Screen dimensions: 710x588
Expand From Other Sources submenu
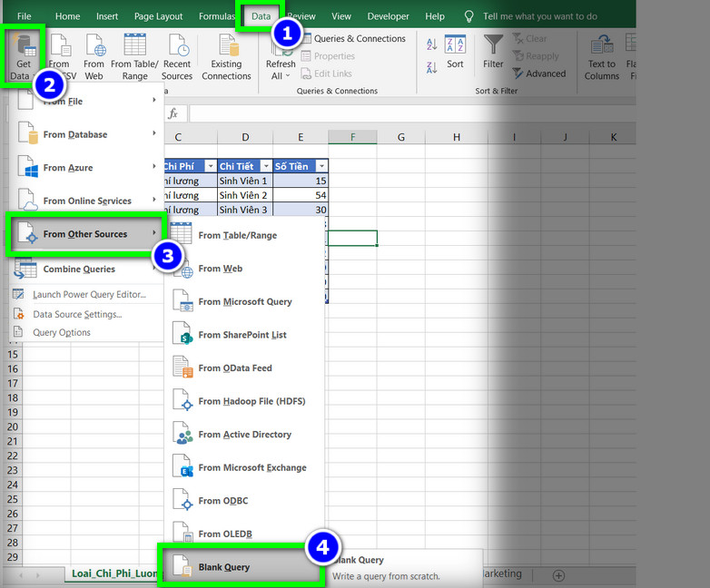click(x=86, y=234)
